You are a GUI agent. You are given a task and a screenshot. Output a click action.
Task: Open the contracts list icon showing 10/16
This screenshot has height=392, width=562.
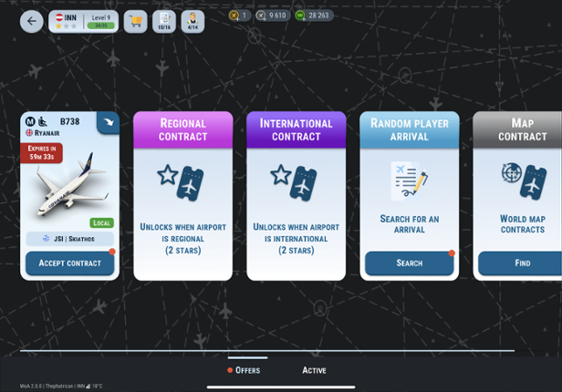click(163, 21)
